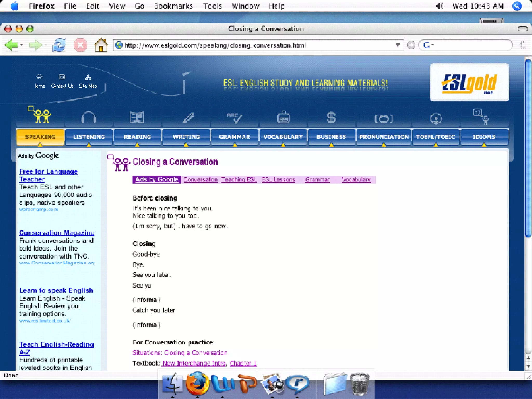Click the red Stop loading icon
This screenshot has height=399, width=532.
click(x=80, y=45)
